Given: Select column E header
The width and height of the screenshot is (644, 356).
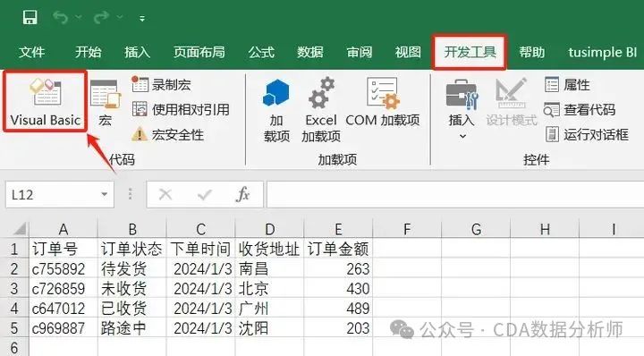Looking at the screenshot, I should coord(338,229).
